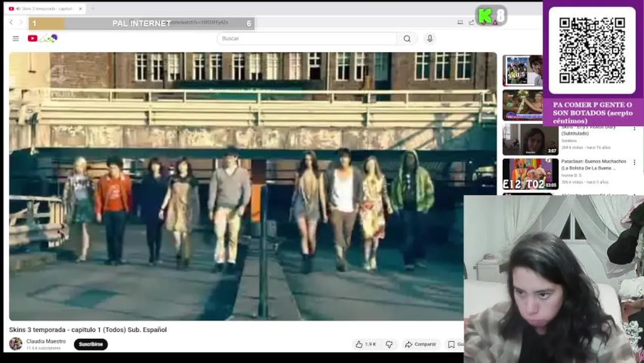The image size is (644, 363).
Task: Open the first Skins cast thumbnail in sidebar
Action: tap(523, 71)
